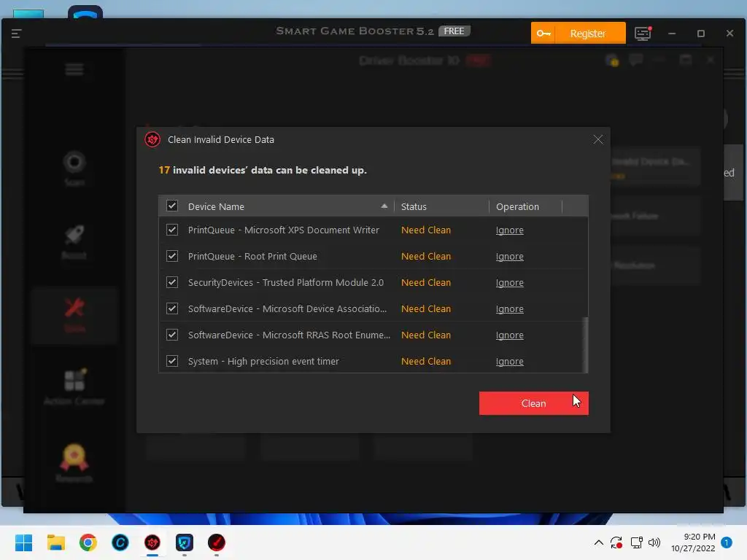This screenshot has width=747, height=560.
Task: Click Need Clean status for XPS Document Writer
Action: point(426,230)
